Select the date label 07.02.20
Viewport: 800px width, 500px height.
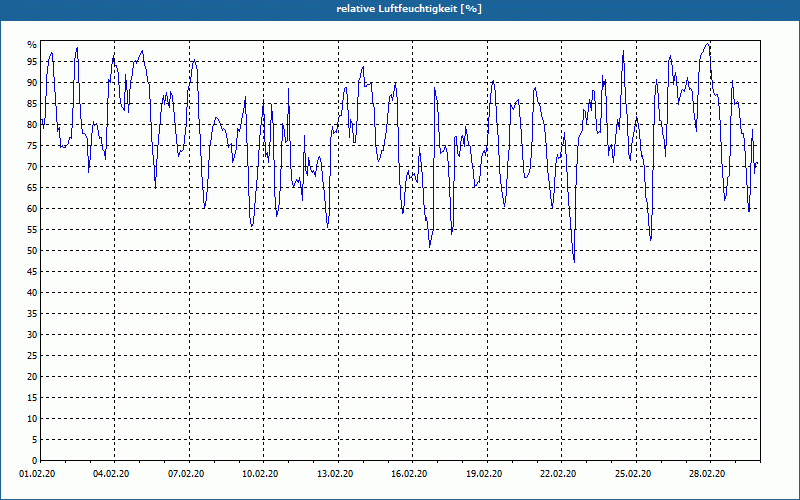click(186, 474)
